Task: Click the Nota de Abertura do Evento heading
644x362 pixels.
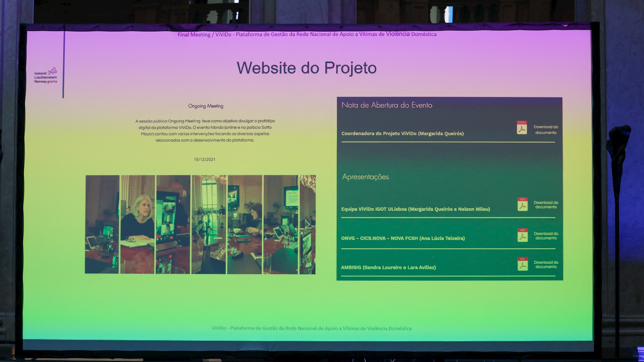Action: click(387, 105)
